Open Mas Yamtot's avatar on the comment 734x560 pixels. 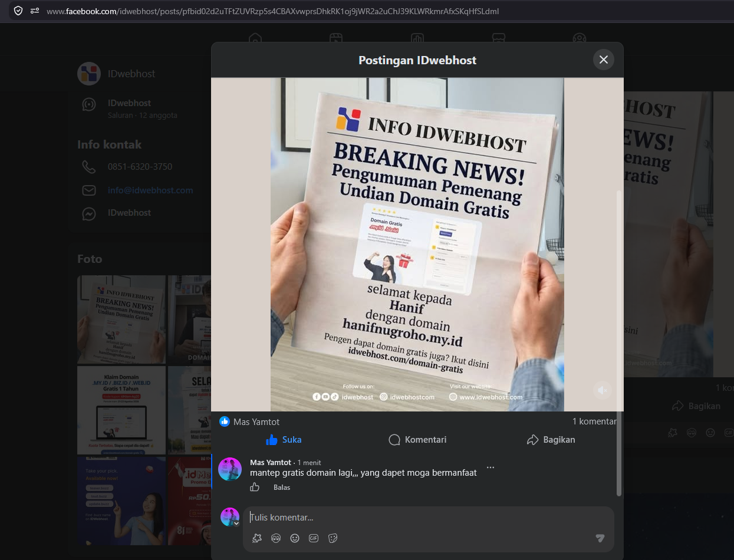point(230,469)
